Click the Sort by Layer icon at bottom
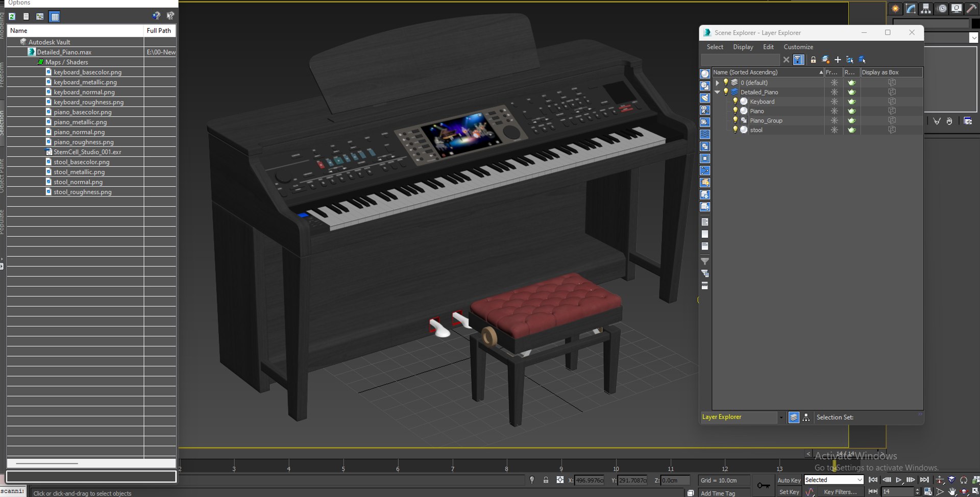980x497 pixels. pos(794,417)
